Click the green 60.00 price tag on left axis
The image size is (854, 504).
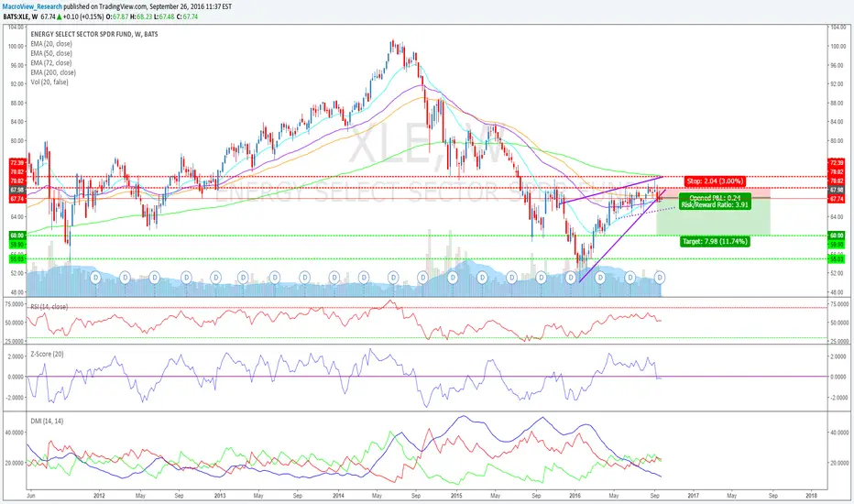(16, 236)
